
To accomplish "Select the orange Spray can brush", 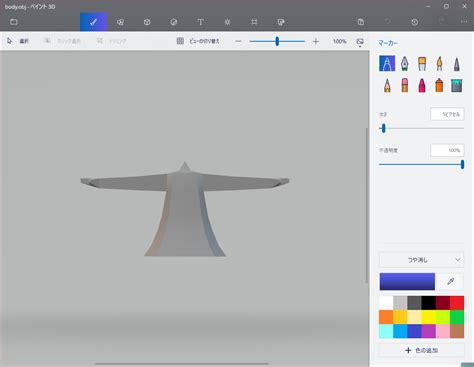I will click(x=439, y=85).
